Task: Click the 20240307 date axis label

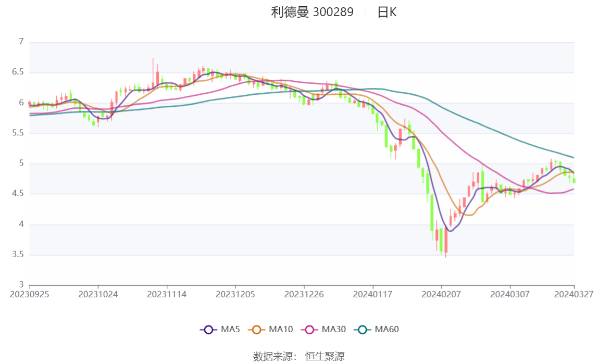Action: click(510, 295)
